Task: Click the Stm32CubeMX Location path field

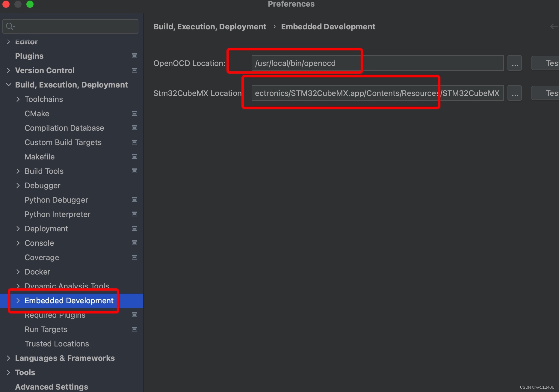Action: click(377, 93)
